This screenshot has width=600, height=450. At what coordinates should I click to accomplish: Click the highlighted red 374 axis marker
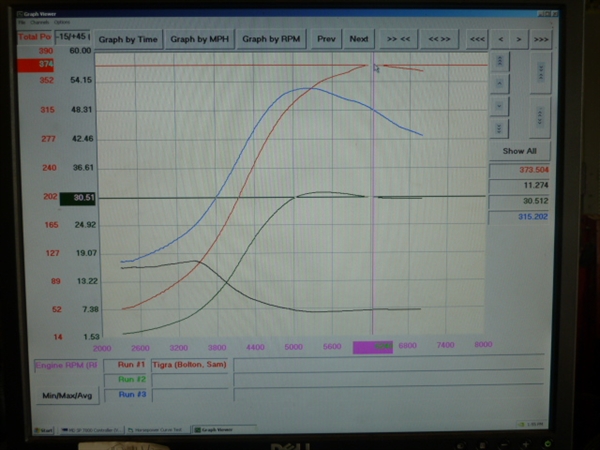click(36, 65)
